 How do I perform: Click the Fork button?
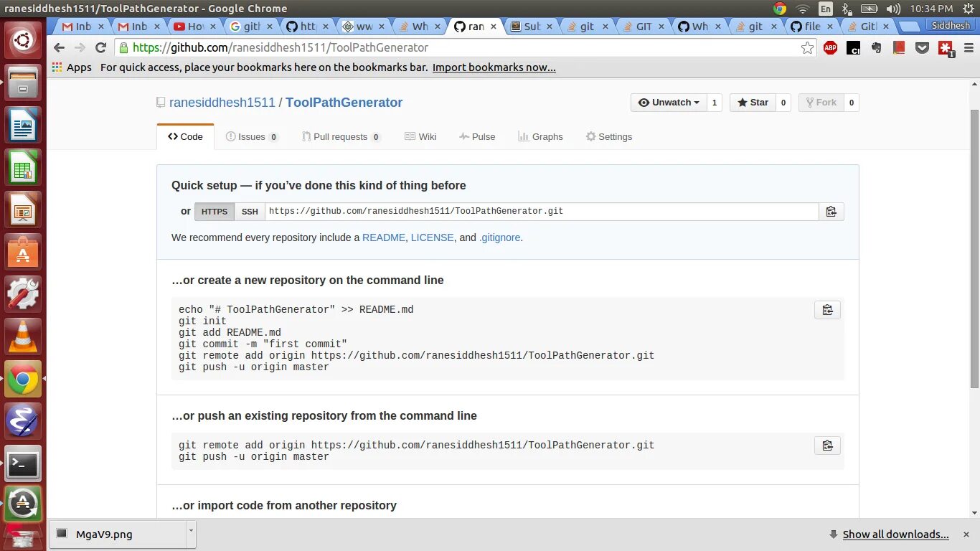click(x=821, y=103)
